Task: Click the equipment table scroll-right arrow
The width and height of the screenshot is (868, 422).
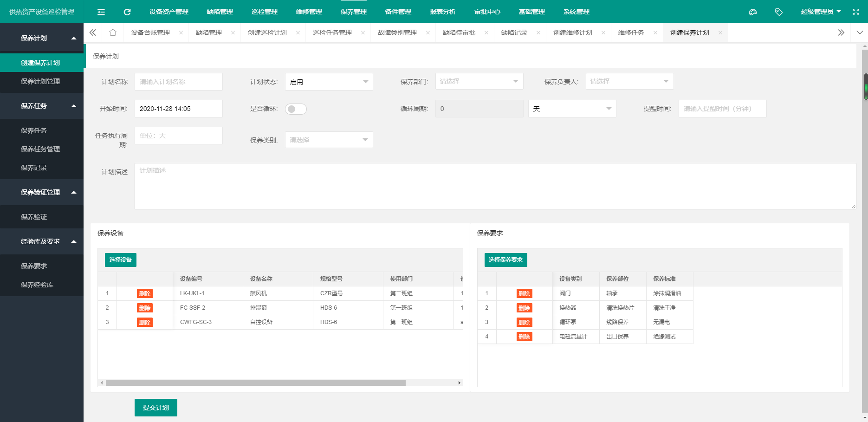Action: (460, 383)
